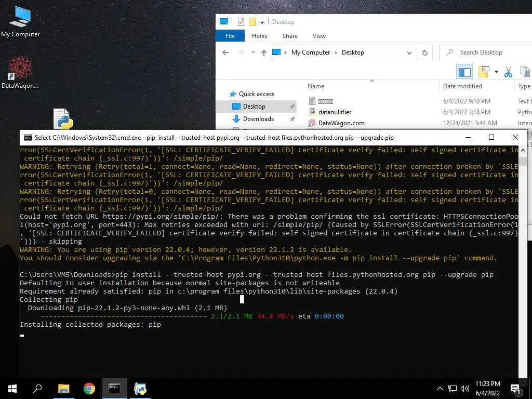Click the Properties checkmark icon in Explorer title bar
This screenshot has height=399, width=532.
(x=241, y=22)
